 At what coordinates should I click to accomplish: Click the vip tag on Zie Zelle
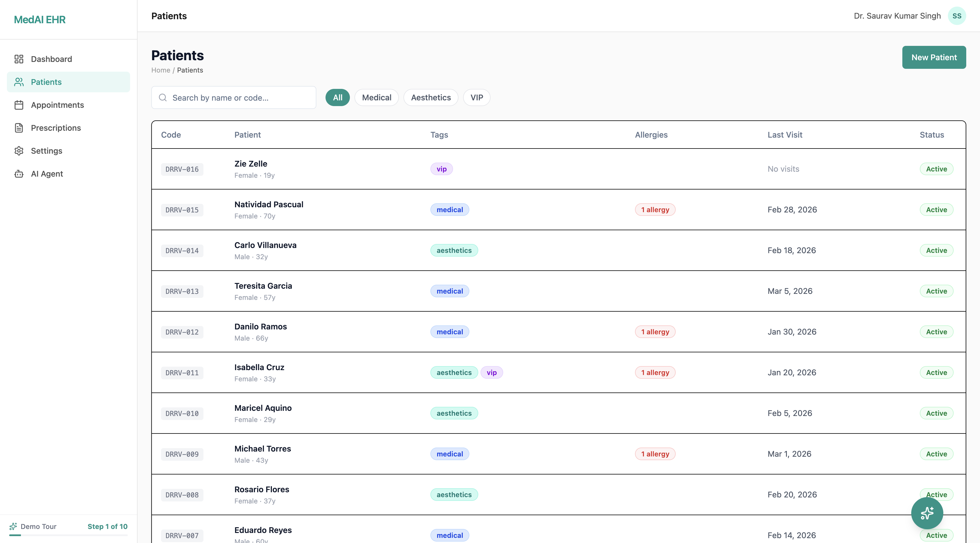coord(441,169)
